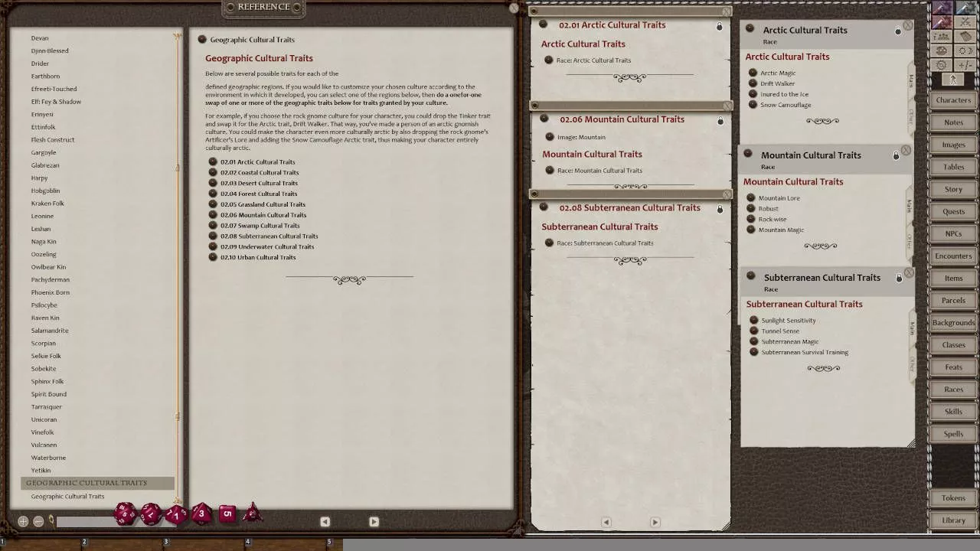
Task: Toggle lock on Arctic Cultural Traits Race window
Action: pyautogui.click(x=898, y=31)
